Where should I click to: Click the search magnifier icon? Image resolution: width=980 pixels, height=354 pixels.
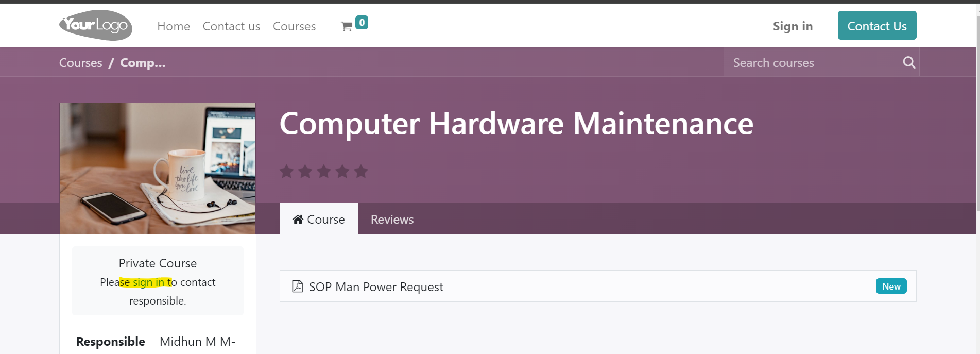[x=909, y=63]
